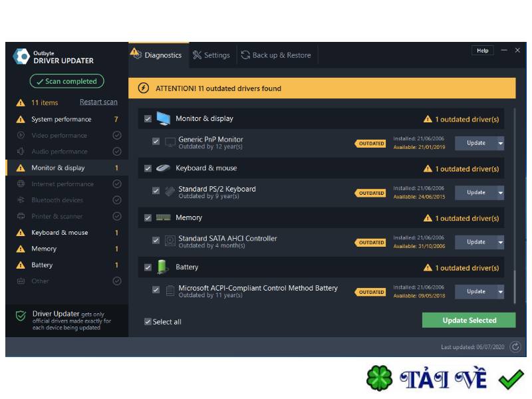Click the Internet performance globe icon in sidebar
The image size is (532, 399).
tap(21, 184)
